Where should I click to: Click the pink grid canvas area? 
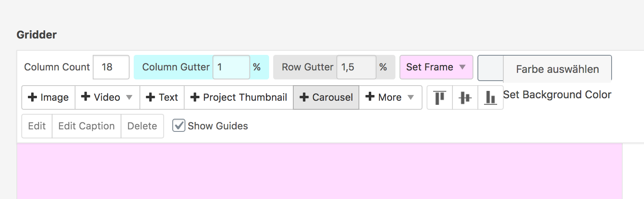[320, 171]
